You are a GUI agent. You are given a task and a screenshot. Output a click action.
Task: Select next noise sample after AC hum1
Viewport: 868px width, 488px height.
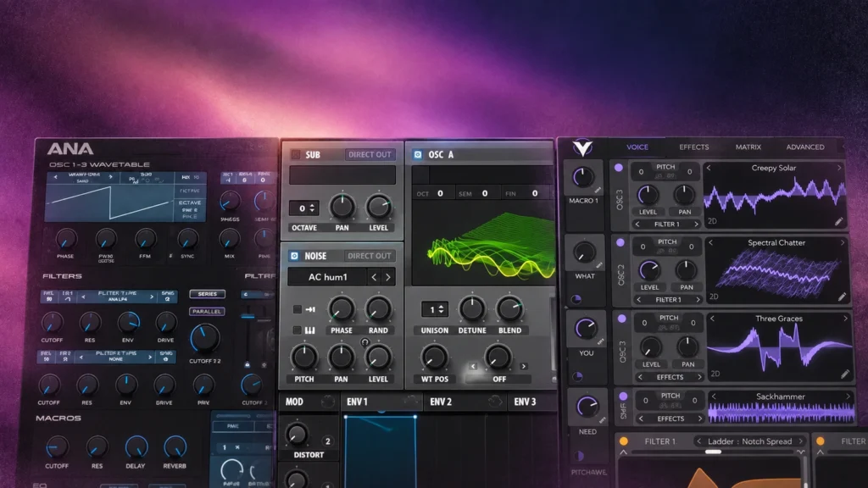(x=388, y=277)
